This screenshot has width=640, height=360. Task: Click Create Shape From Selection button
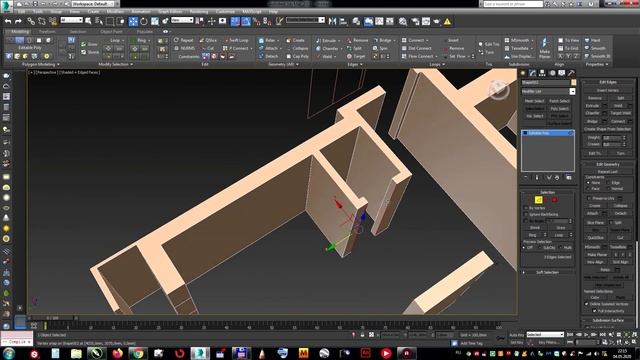(608, 129)
